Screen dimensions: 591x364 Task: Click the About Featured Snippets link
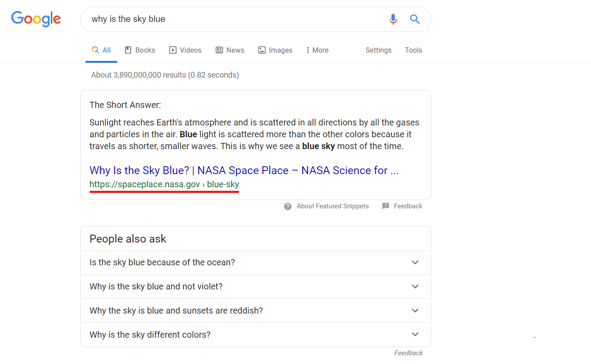pos(333,206)
